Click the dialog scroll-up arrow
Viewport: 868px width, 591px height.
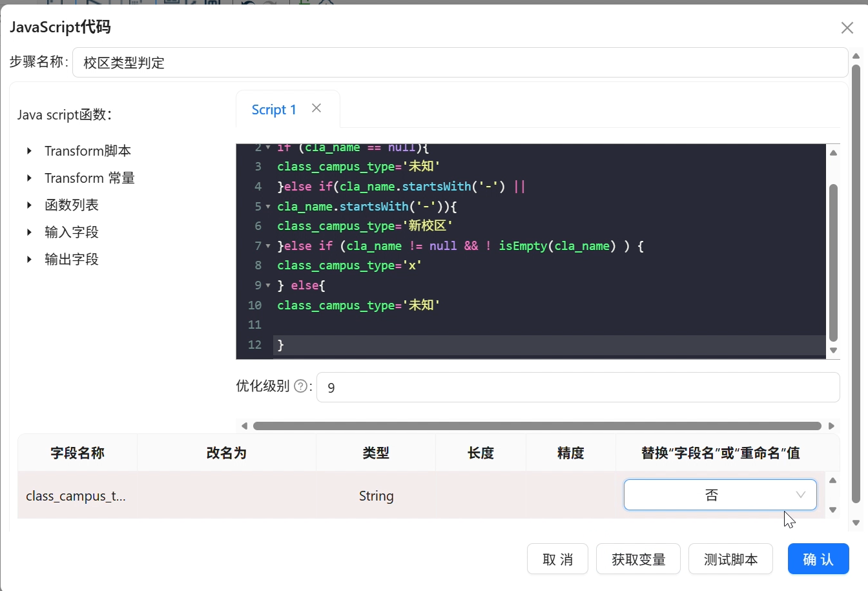(x=856, y=56)
